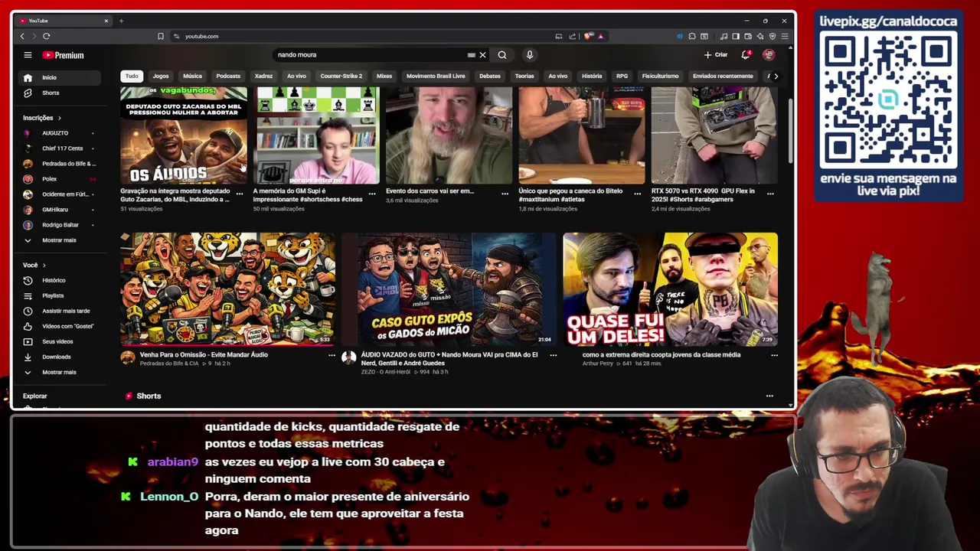Click into the 'nando moura' search field
The image size is (980, 551).
tap(371, 55)
